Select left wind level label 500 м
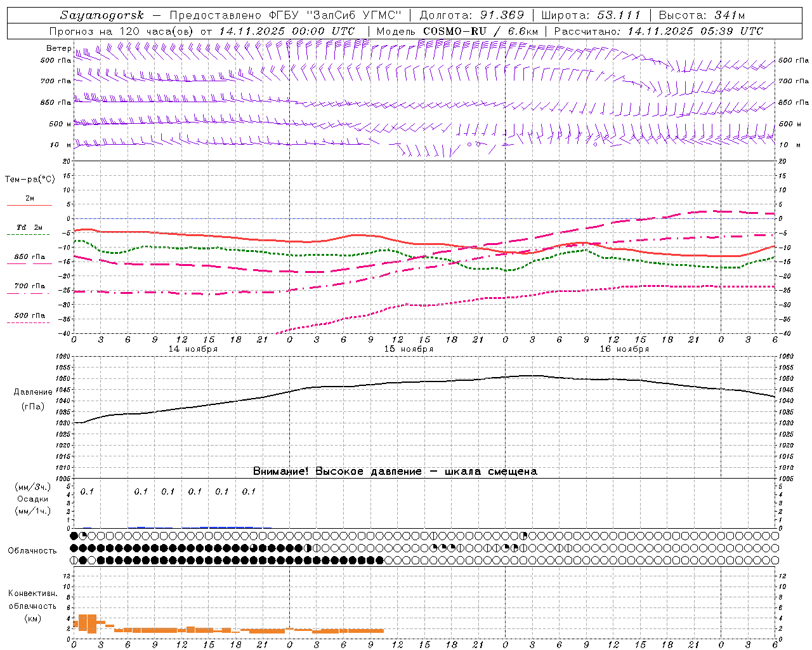This screenshot has height=650, width=812. [x=60, y=124]
